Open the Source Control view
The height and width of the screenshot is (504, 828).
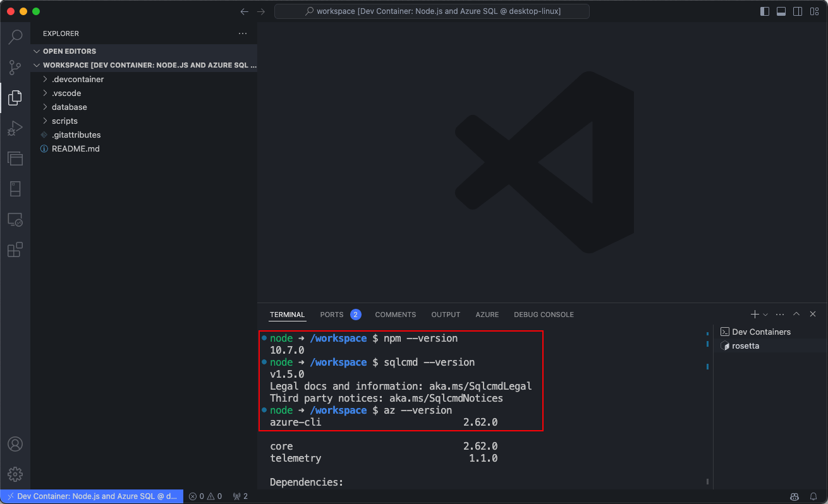pos(15,67)
